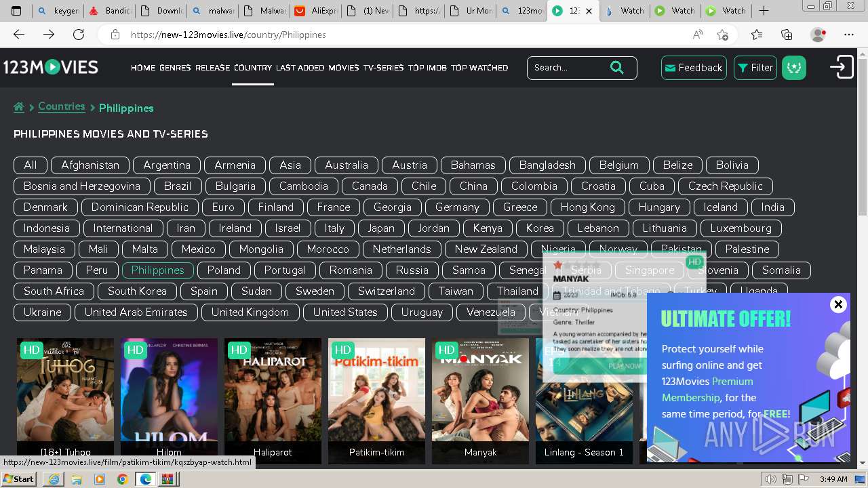
Task: Go forward in browser history
Action: click(x=49, y=35)
